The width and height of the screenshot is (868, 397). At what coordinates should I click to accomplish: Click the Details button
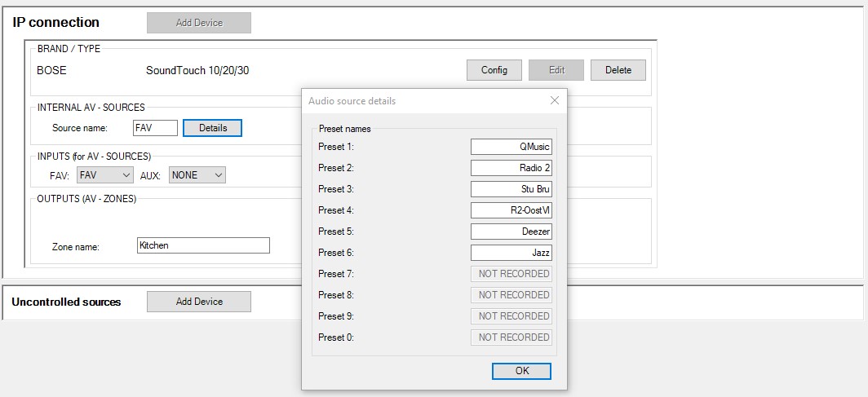coord(212,128)
